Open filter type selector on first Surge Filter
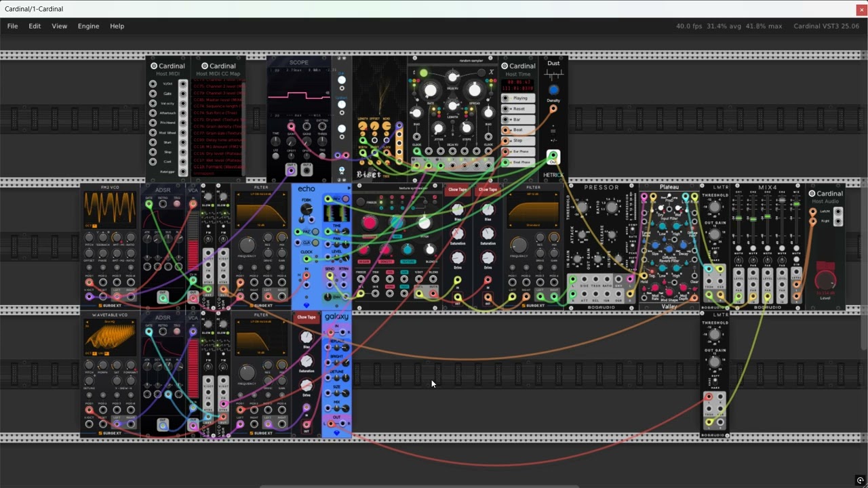Screen dimensions: 868x488 tap(261, 194)
